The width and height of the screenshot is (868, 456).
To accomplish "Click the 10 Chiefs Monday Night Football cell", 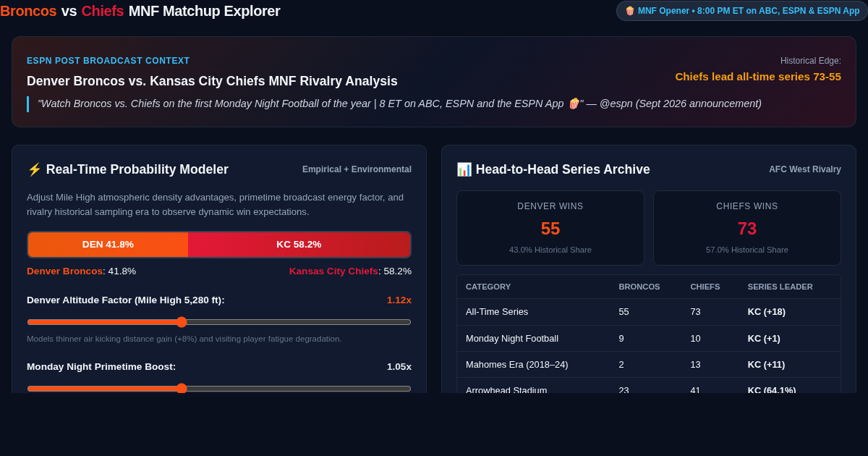I will click(695, 339).
